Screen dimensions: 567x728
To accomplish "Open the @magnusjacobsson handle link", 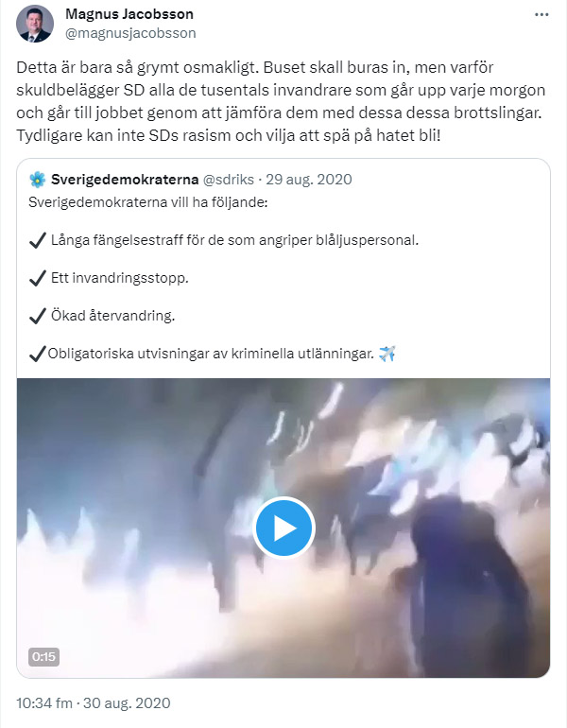I will tap(130, 33).
